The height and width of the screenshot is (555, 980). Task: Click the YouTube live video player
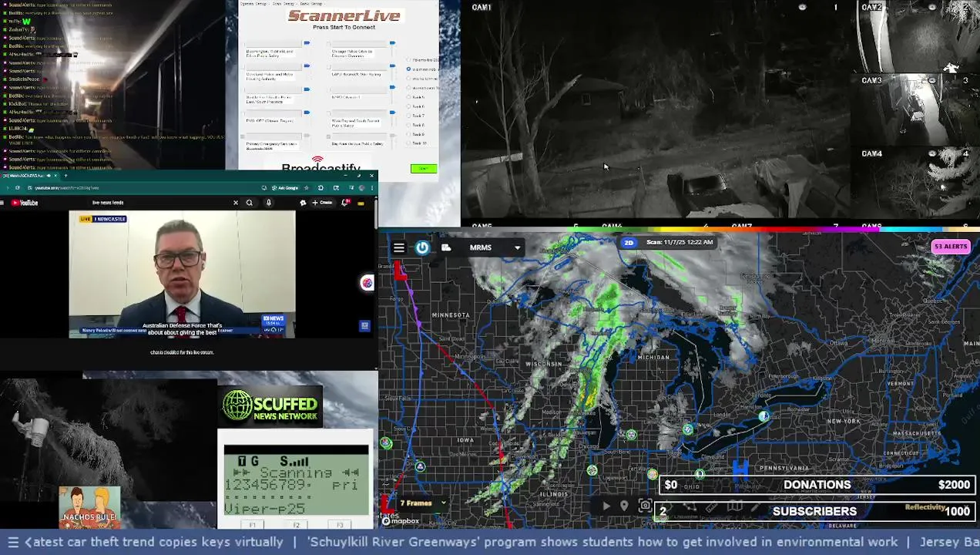182,274
